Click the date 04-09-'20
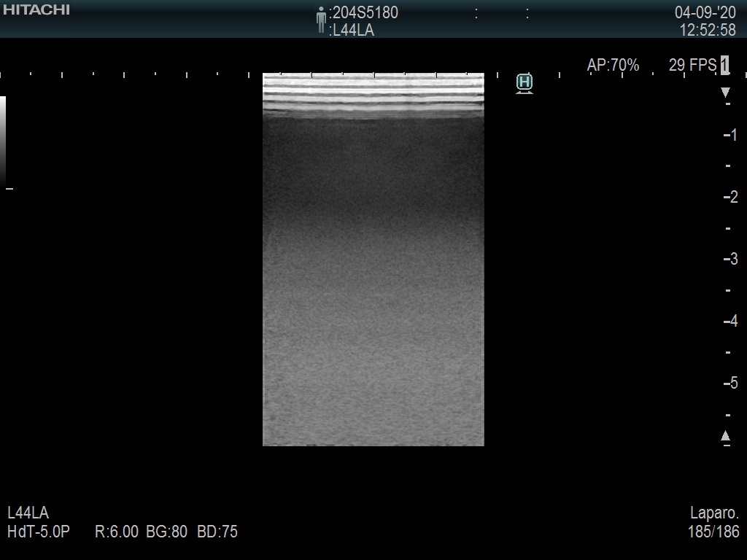Viewport: 747px width, 560px height. tap(705, 12)
